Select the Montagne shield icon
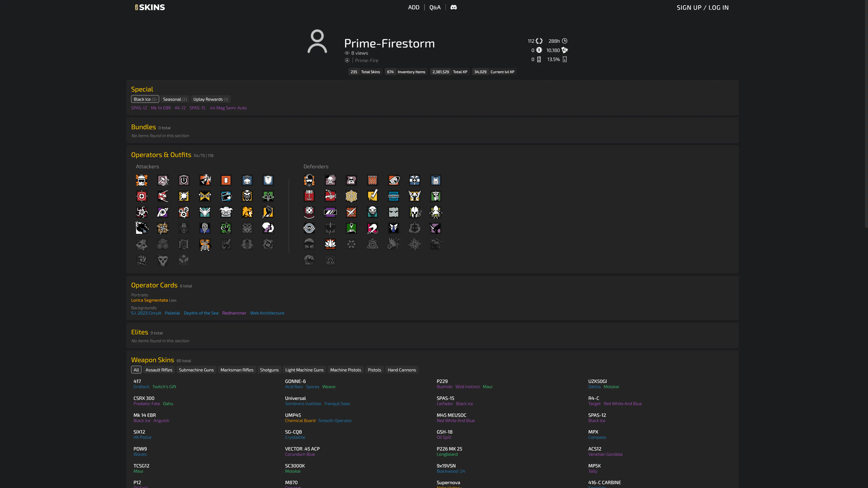This screenshot has width=868, height=488. (268, 180)
